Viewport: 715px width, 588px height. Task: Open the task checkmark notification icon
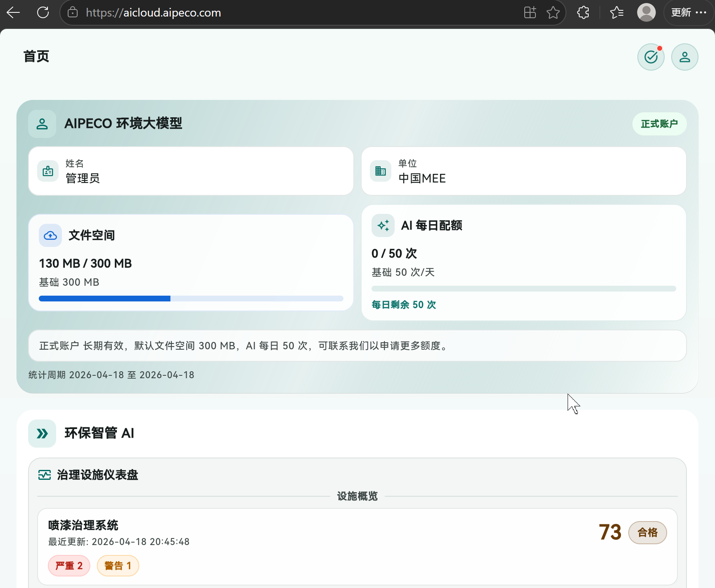click(651, 57)
